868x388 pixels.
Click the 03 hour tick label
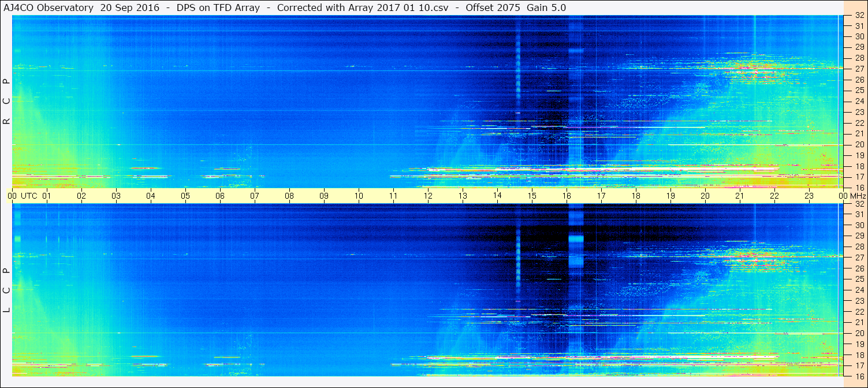pos(116,196)
